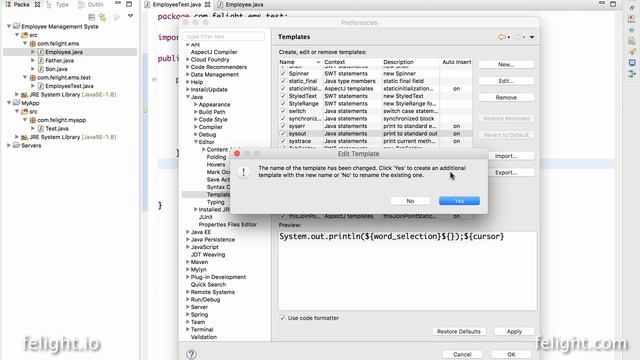
Task: Select Quick Search in preferences tree
Action: (x=208, y=284)
